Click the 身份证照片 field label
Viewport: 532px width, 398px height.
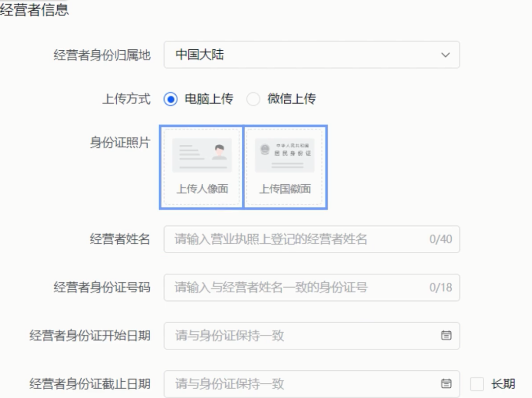[x=120, y=142]
